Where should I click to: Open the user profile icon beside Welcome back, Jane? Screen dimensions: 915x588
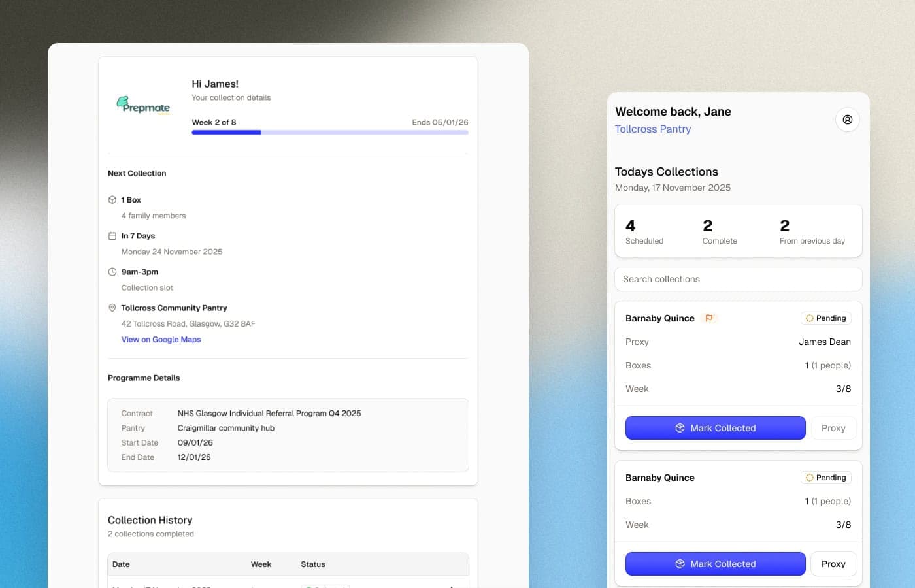[847, 120]
